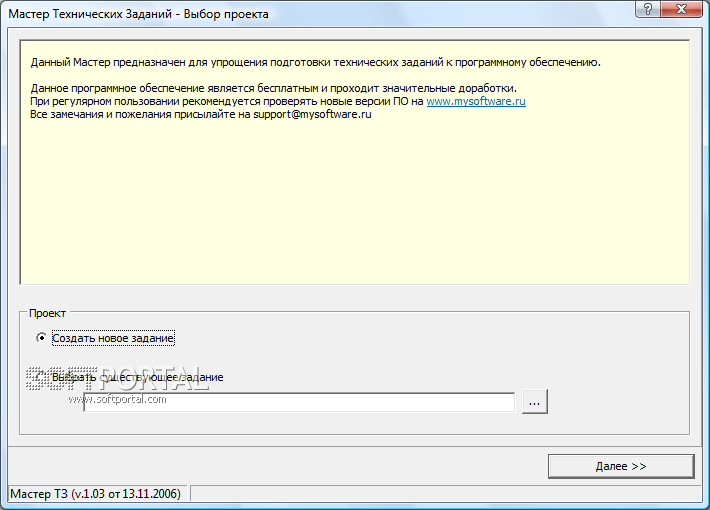
Task: Choose the Выбрать существующее задание option
Action: [41, 377]
